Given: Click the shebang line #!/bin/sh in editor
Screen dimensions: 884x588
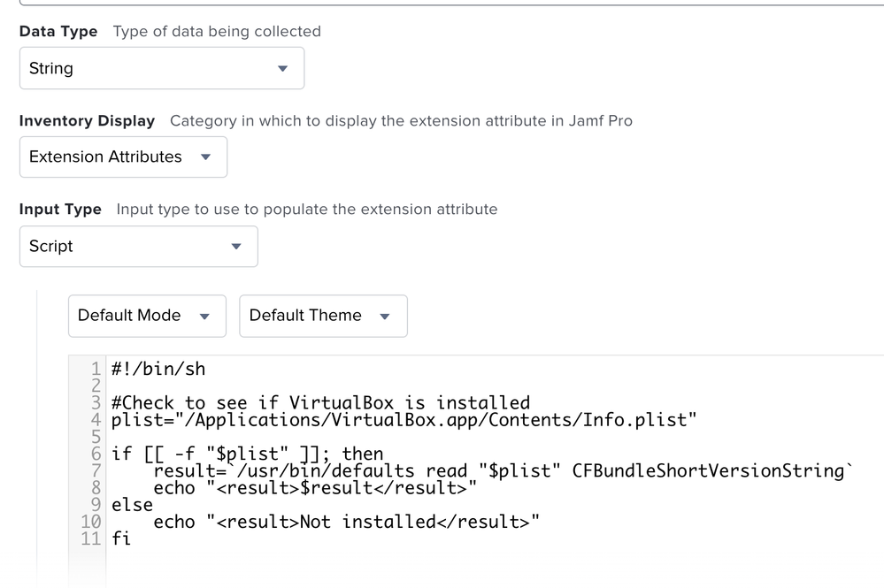Looking at the screenshot, I should tap(158, 370).
